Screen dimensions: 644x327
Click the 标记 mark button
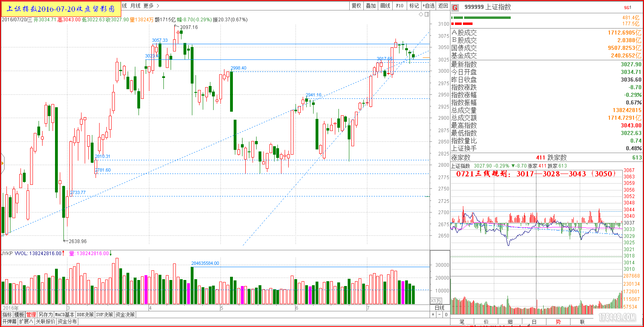click(x=414, y=6)
